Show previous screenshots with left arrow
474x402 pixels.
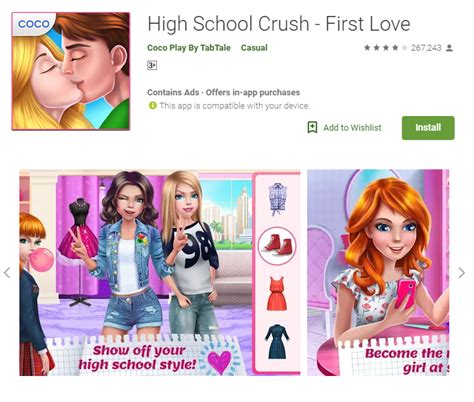[7, 273]
